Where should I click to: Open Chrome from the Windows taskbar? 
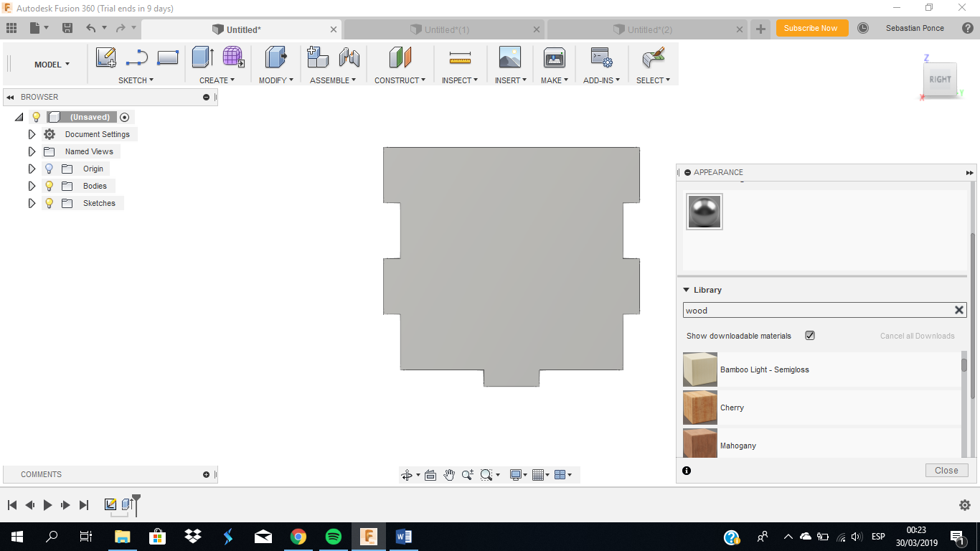298,537
